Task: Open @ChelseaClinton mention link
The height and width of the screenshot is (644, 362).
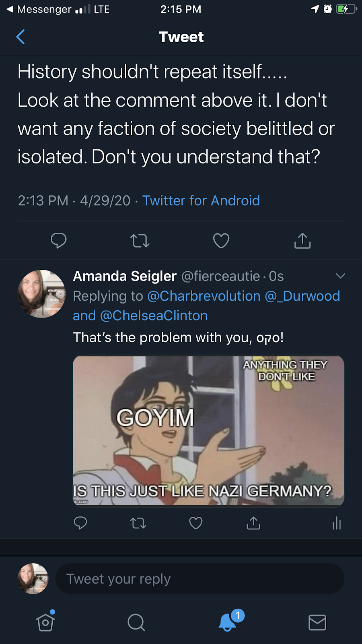Action: 154,316
